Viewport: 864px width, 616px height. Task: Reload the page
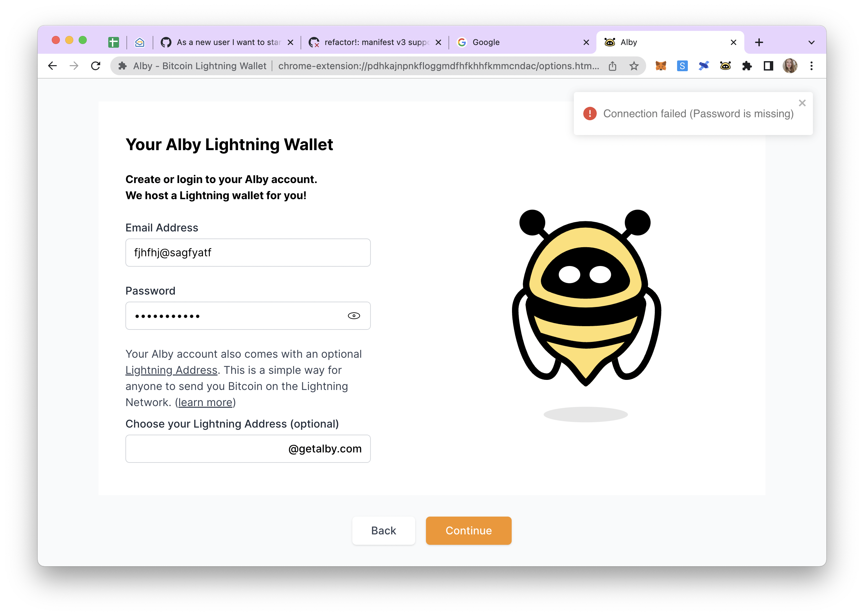click(x=96, y=66)
